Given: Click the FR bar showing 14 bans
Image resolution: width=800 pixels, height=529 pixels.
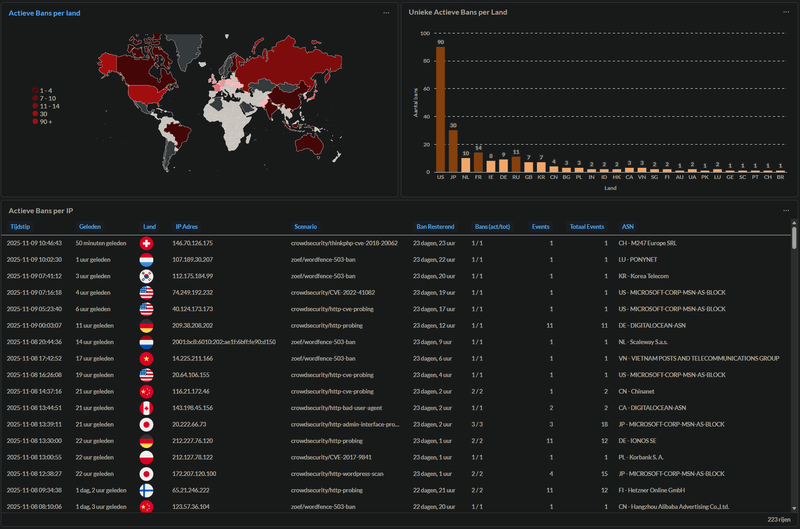Looking at the screenshot, I should point(478,162).
